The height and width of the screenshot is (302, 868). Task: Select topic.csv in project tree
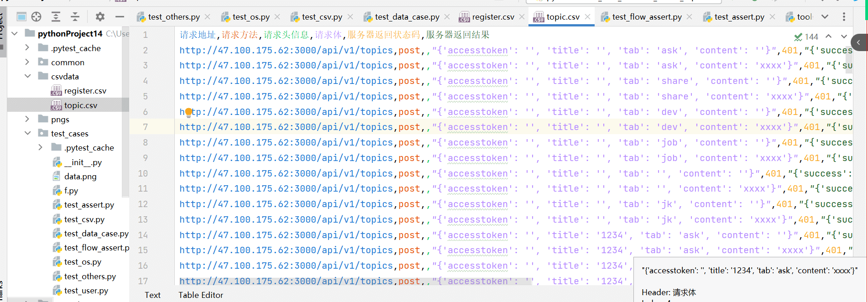coord(81,105)
